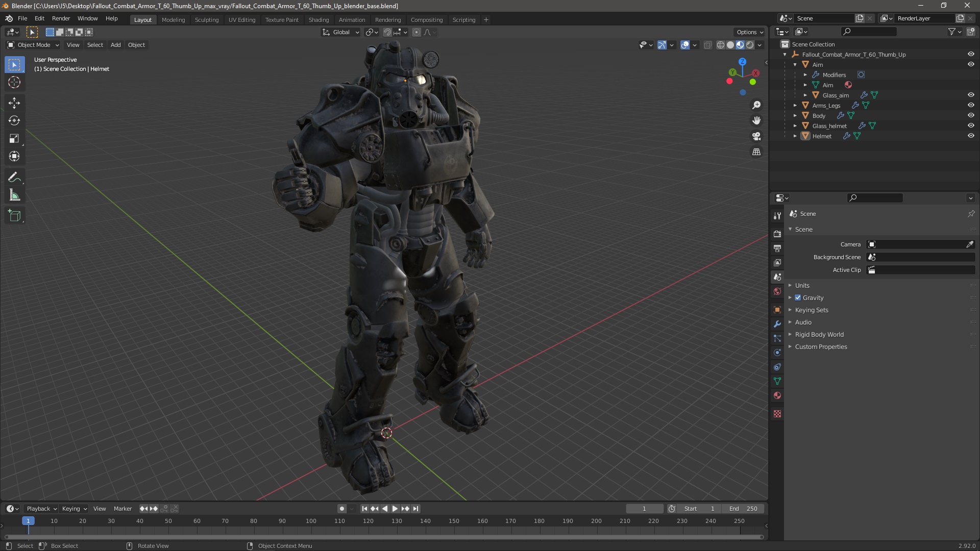This screenshot has width=980, height=551.
Task: Hide the Glass_helmet object
Action: tap(970, 126)
